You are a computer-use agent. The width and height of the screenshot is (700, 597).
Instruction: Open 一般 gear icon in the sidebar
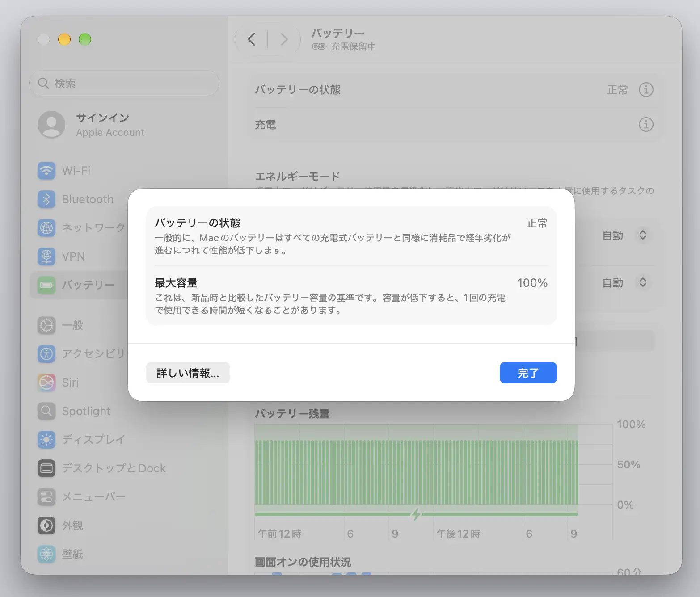click(x=46, y=325)
